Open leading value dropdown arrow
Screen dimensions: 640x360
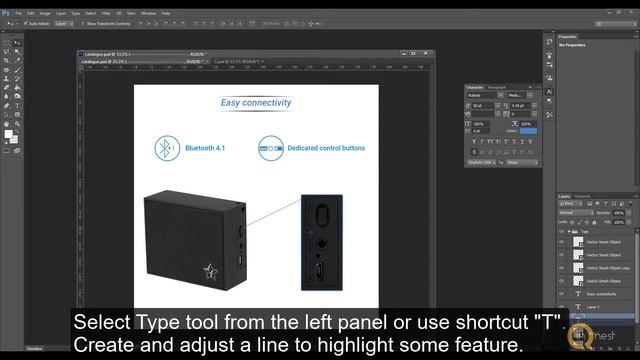tap(534, 106)
